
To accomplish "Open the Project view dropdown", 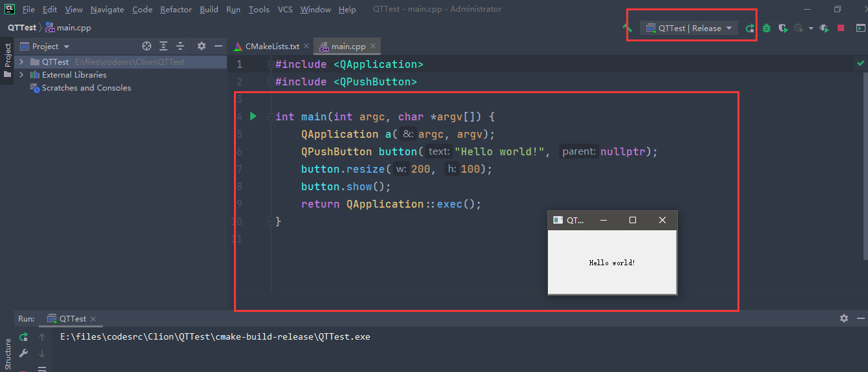I will (45, 47).
